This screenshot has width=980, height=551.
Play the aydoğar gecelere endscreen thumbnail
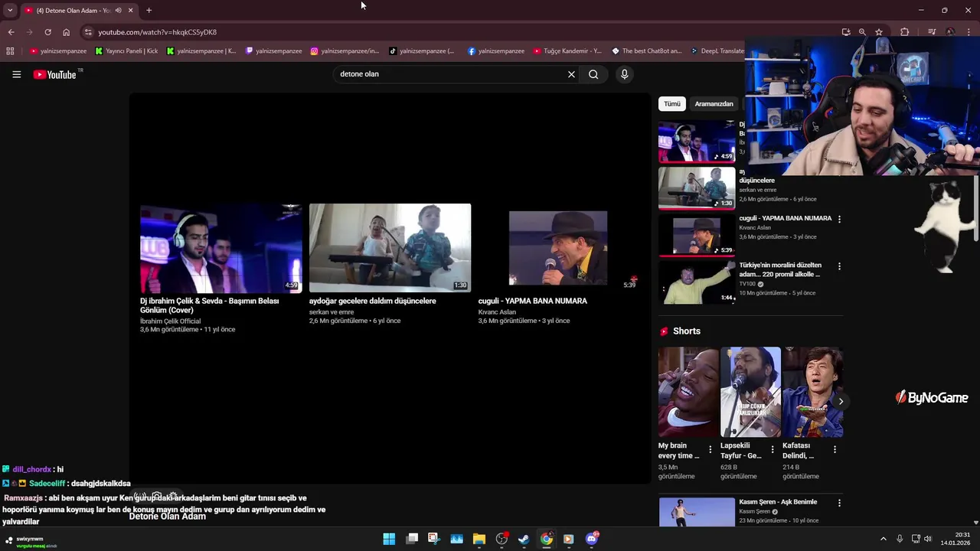coord(390,248)
